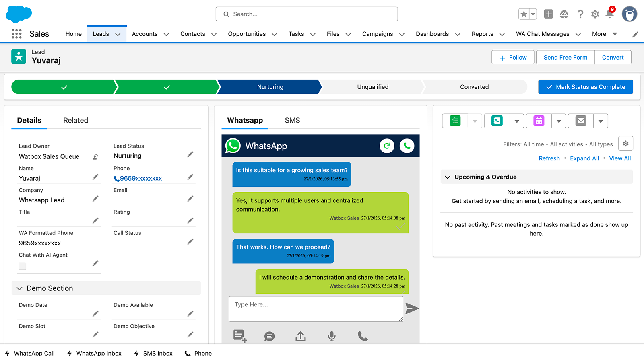Viewport: 644px width, 362px height.
Task: Edit navigation bar pencil icon
Action: (x=635, y=34)
